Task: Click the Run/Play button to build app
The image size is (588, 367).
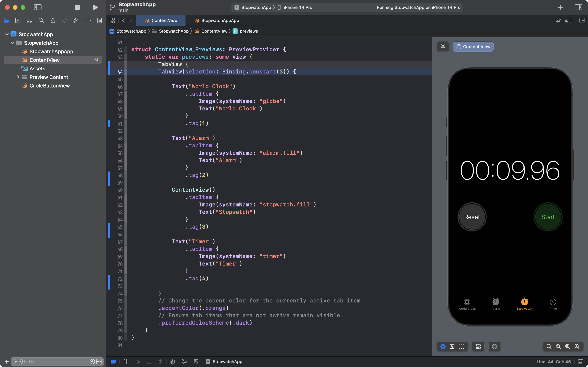Action: [x=95, y=7]
